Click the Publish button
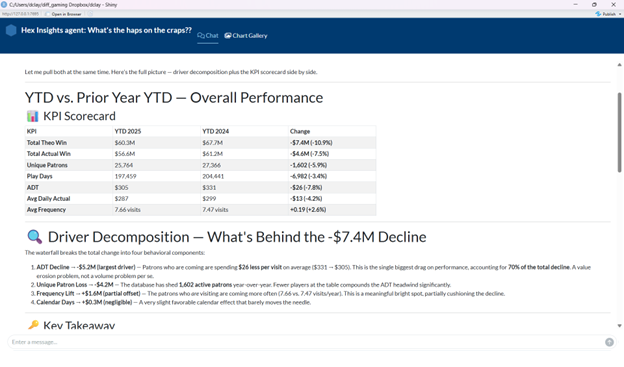The width and height of the screenshot is (624, 367). pos(606,14)
